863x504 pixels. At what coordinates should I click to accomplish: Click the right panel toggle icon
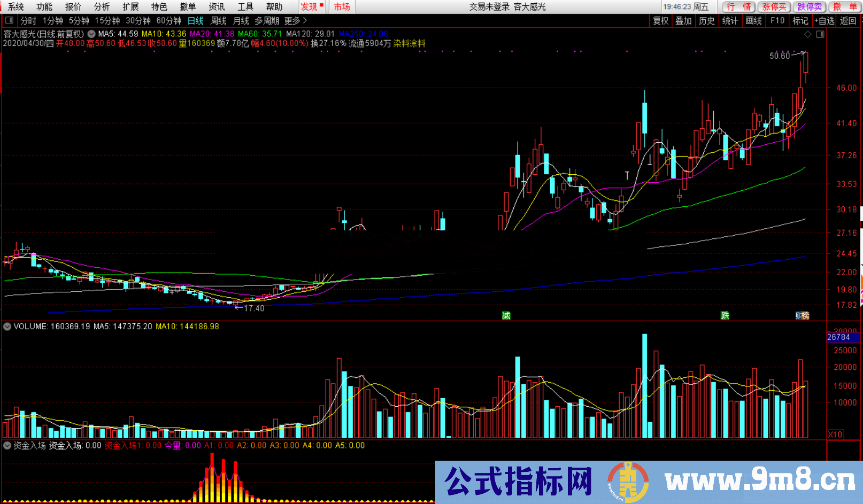click(x=820, y=34)
